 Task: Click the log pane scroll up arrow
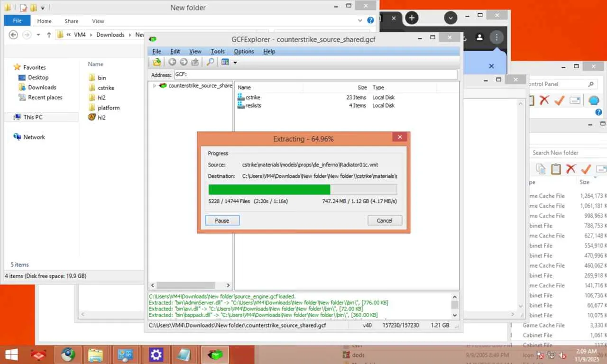pyautogui.click(x=455, y=296)
